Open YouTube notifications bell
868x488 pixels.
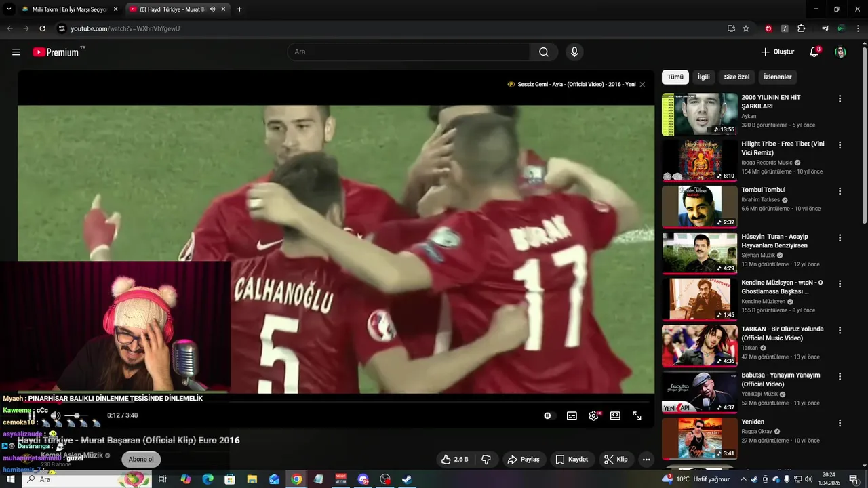click(x=814, y=52)
